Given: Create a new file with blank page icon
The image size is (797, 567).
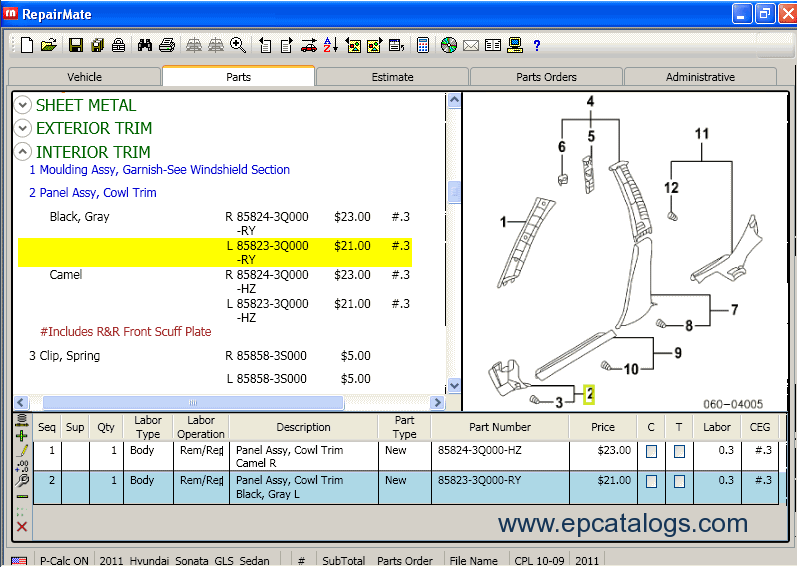Looking at the screenshot, I should tap(27, 45).
